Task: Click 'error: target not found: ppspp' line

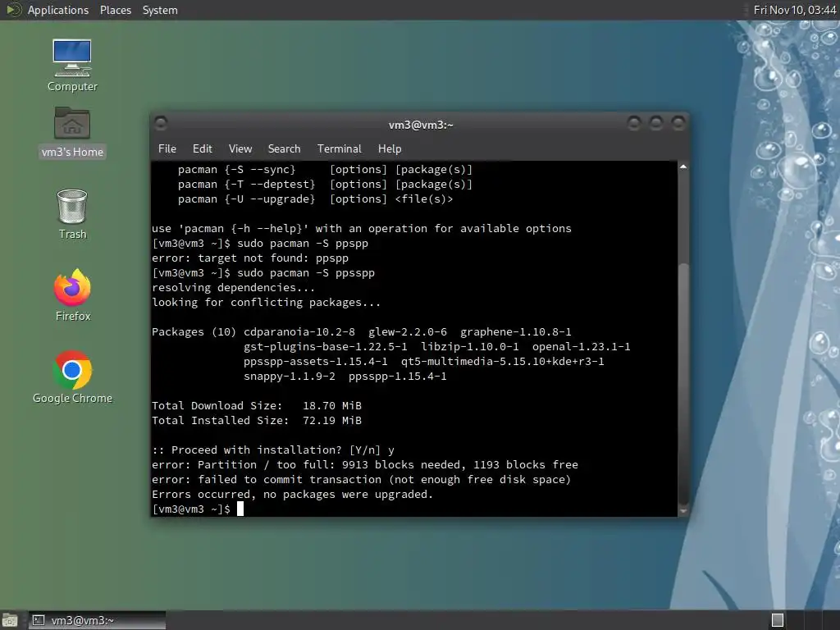Action: coord(250,258)
